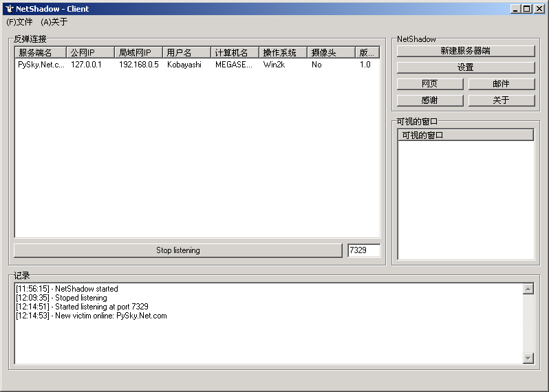
Task: Open the (A)关于 menu
Action: click(x=54, y=22)
